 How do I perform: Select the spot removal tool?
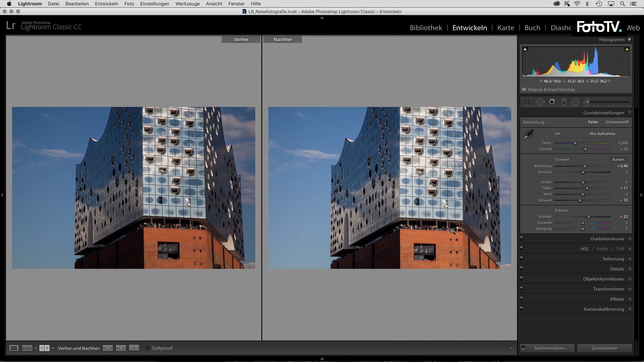(x=540, y=102)
